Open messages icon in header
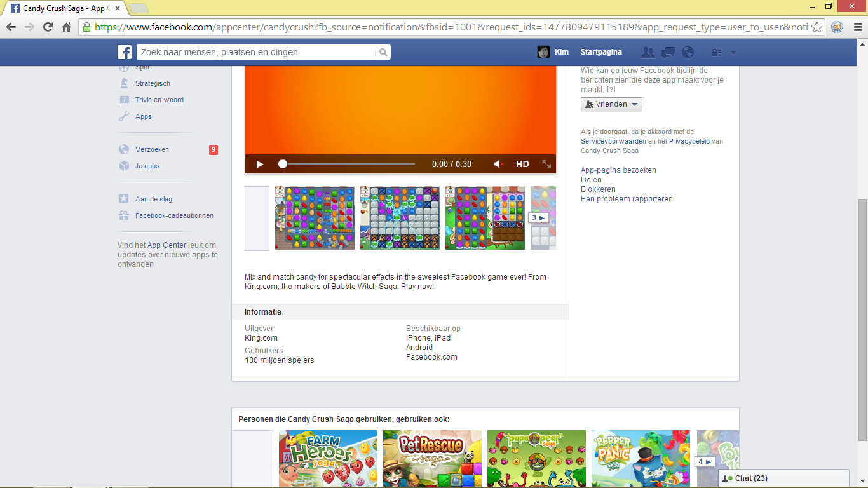The width and height of the screenshot is (868, 488). (x=668, y=52)
